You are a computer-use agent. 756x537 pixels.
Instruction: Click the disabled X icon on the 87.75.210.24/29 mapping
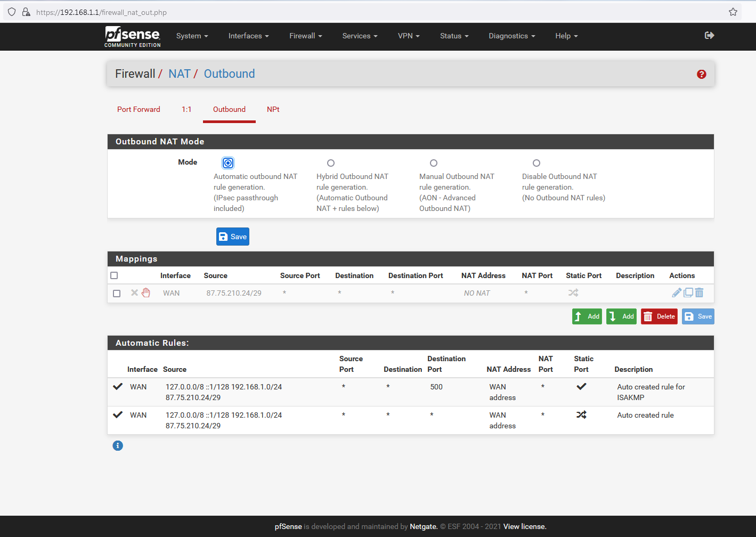pos(134,292)
